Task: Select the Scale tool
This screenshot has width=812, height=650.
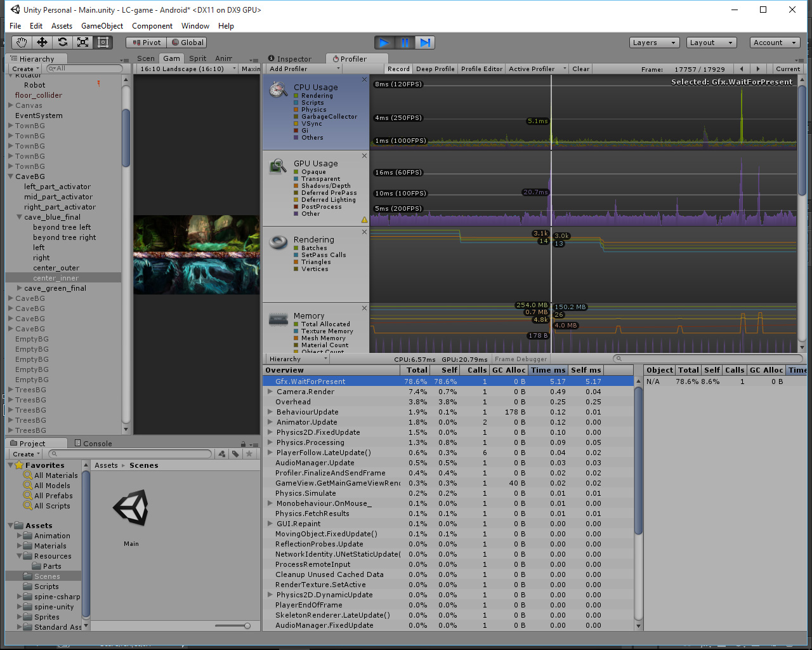Action: click(x=82, y=42)
